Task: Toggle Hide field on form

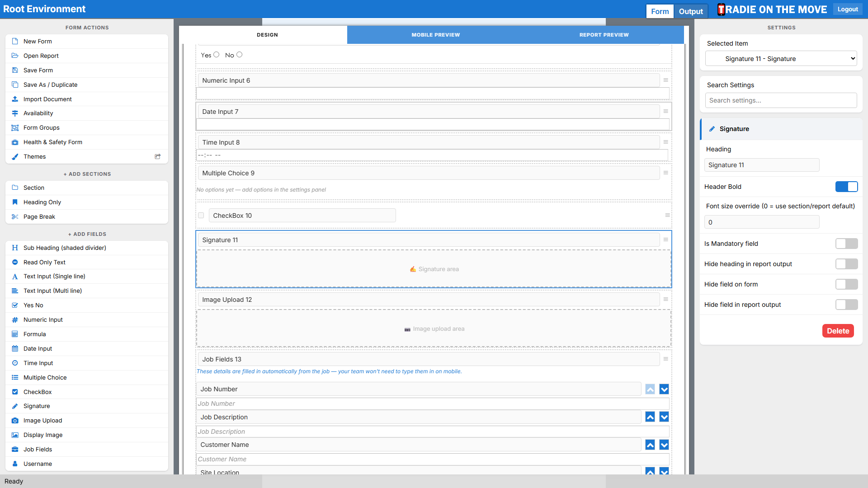Action: pos(846,284)
